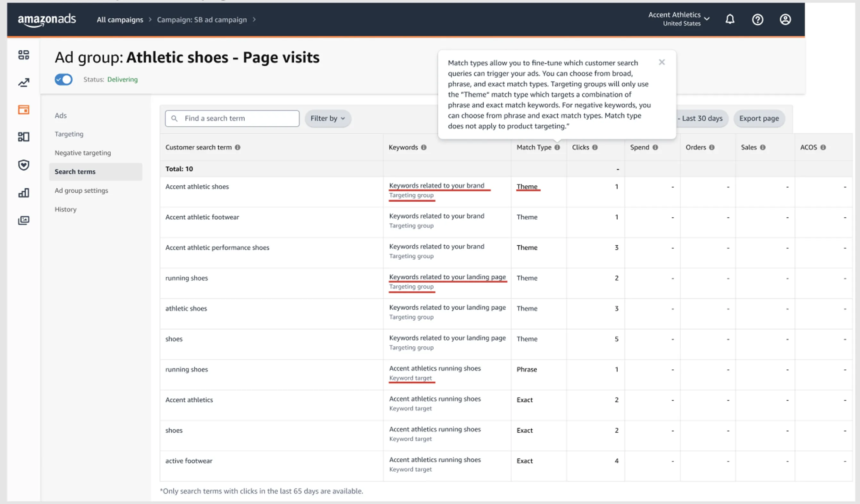Sort by Customer search term header
Image resolution: width=860 pixels, height=504 pixels.
(198, 147)
